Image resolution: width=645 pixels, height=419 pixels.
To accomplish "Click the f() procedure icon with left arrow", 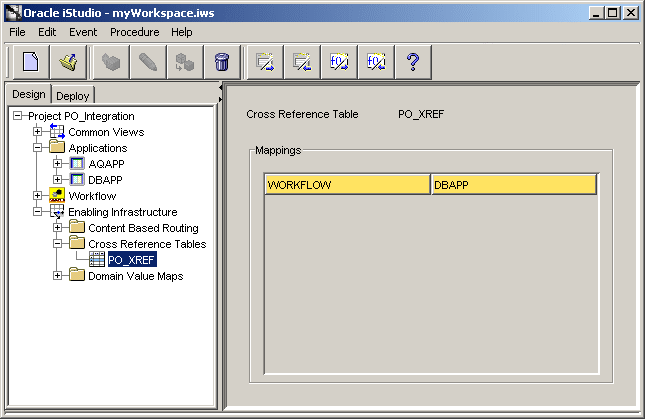I will click(376, 62).
